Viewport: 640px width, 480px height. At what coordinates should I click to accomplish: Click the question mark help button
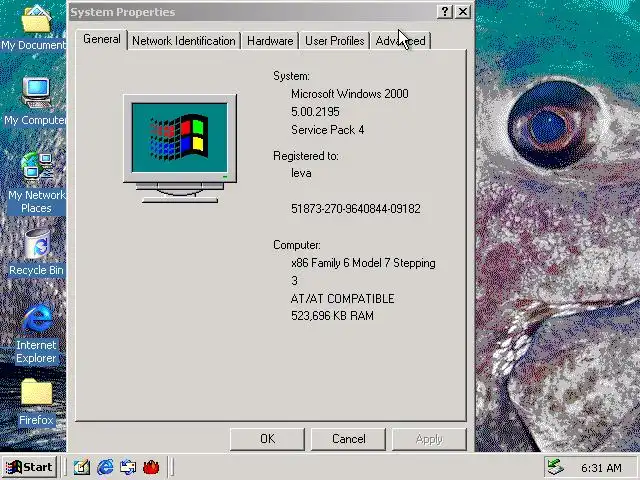[x=445, y=11]
